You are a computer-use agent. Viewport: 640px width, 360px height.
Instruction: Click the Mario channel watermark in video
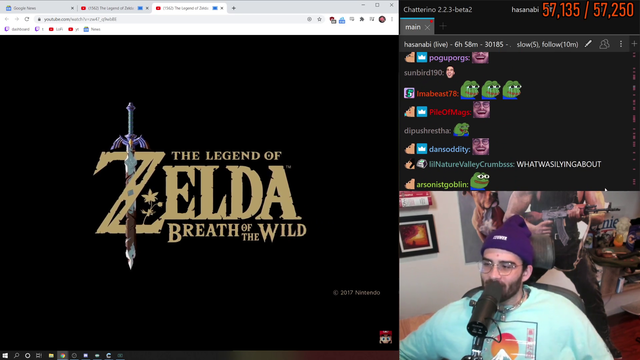(x=385, y=337)
